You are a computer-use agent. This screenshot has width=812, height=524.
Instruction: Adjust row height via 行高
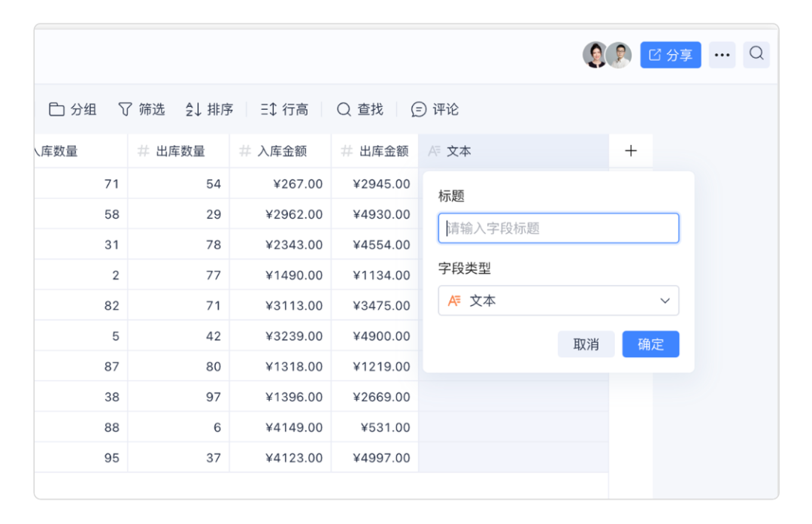coord(284,110)
